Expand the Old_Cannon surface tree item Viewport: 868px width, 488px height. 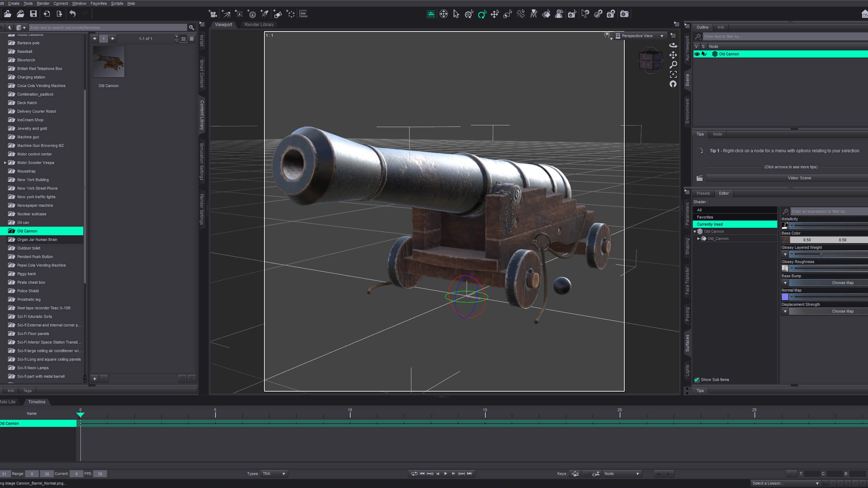[698, 239]
